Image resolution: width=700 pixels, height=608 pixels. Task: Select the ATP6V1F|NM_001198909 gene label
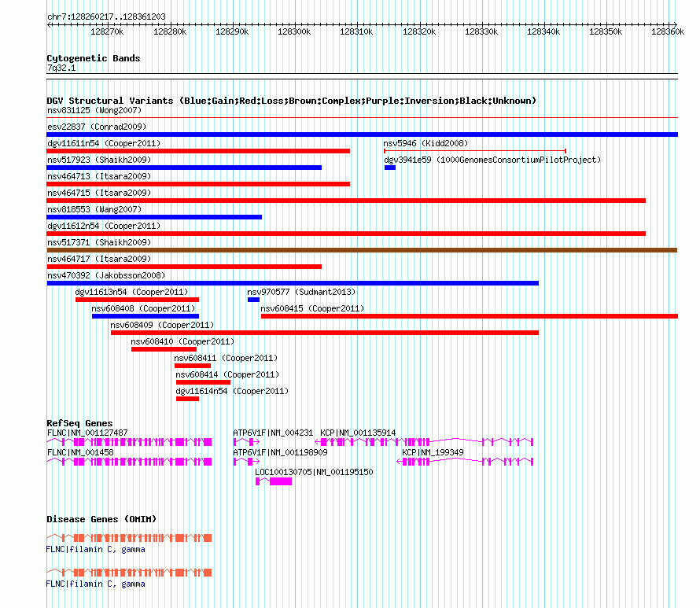point(280,452)
